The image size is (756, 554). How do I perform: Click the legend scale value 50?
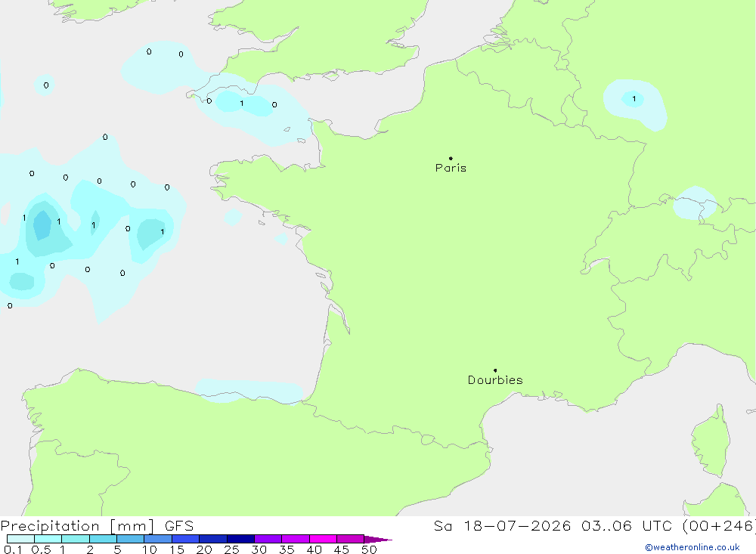coord(369,549)
